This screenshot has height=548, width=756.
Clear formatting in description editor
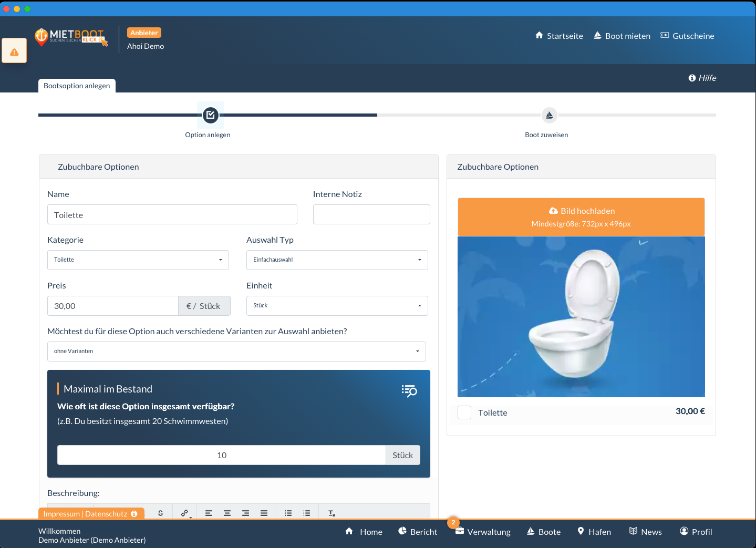(x=332, y=513)
